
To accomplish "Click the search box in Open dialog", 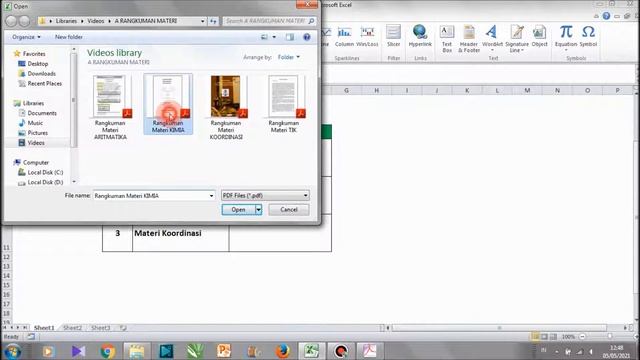I will point(269,21).
